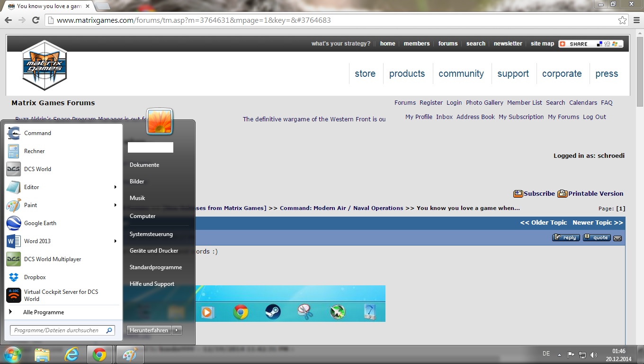Email this post via envelope icon
This screenshot has width=644, height=364.
pos(617,238)
